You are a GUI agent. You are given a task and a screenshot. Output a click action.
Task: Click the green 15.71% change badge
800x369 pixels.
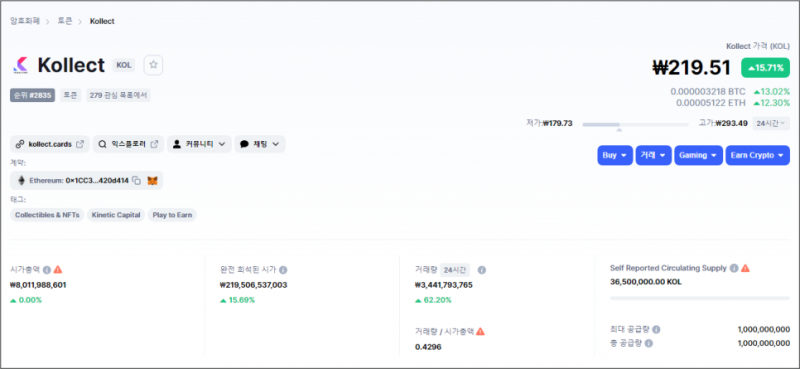[x=765, y=68]
